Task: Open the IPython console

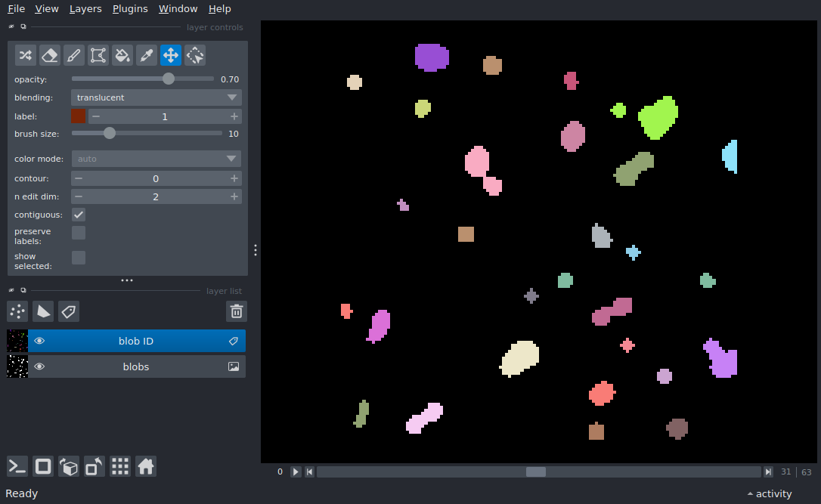Action: tap(17, 466)
